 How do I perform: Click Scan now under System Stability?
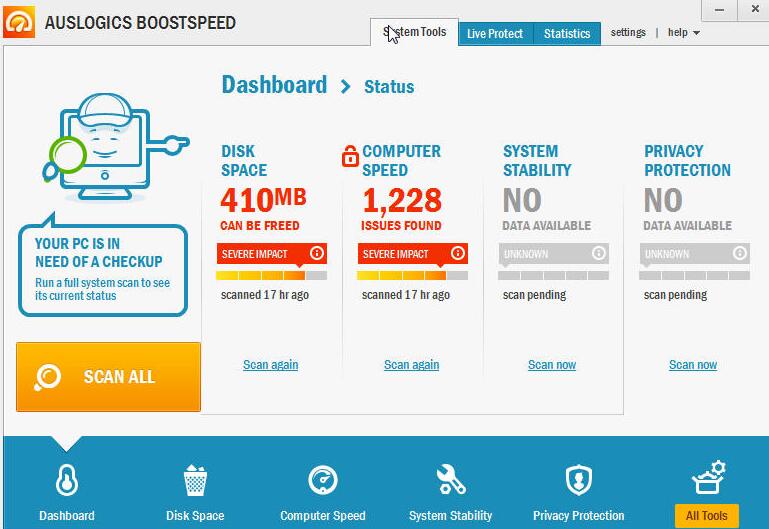pos(552,365)
